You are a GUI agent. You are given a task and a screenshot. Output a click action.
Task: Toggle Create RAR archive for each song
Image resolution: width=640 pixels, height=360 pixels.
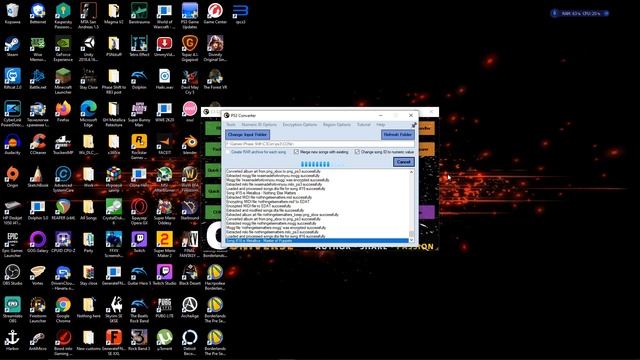(256, 152)
